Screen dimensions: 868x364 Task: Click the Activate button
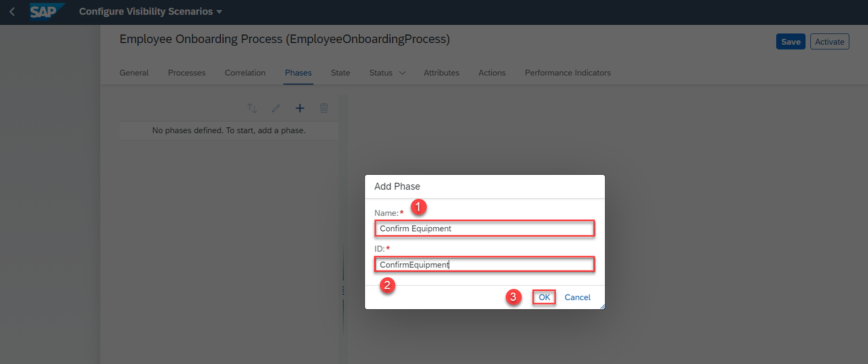pos(829,42)
